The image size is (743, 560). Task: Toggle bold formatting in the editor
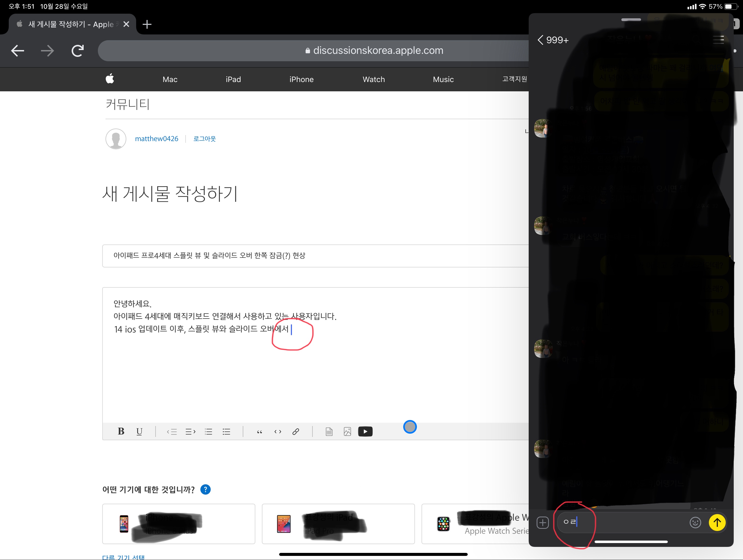point(121,431)
